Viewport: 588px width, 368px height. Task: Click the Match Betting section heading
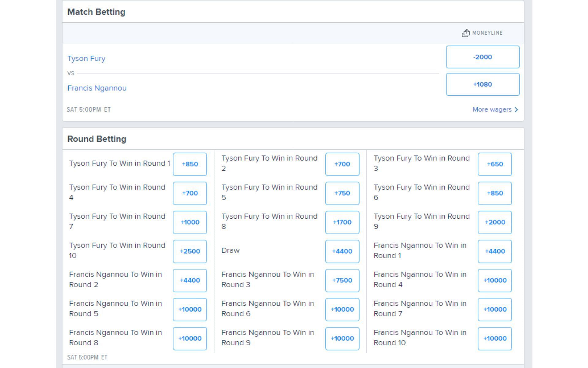tap(96, 12)
